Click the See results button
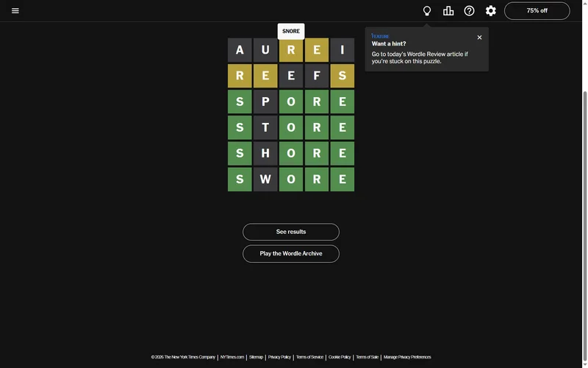The width and height of the screenshot is (588, 368). click(291, 232)
